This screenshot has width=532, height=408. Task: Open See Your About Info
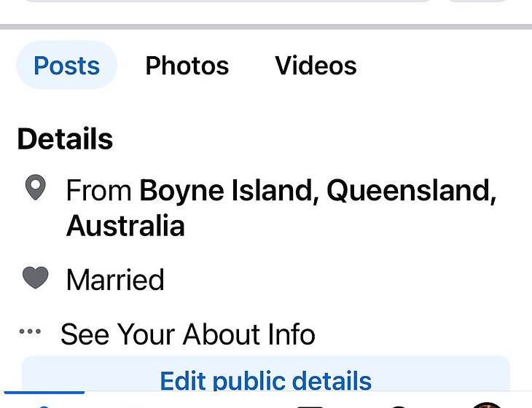point(187,334)
